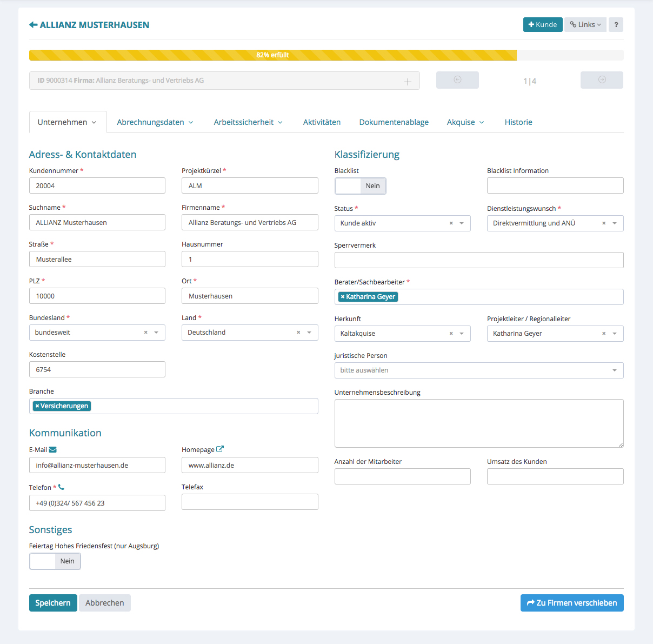Image resolution: width=653 pixels, height=644 pixels.
Task: Click the Telefon phone icon
Action: 61,487
